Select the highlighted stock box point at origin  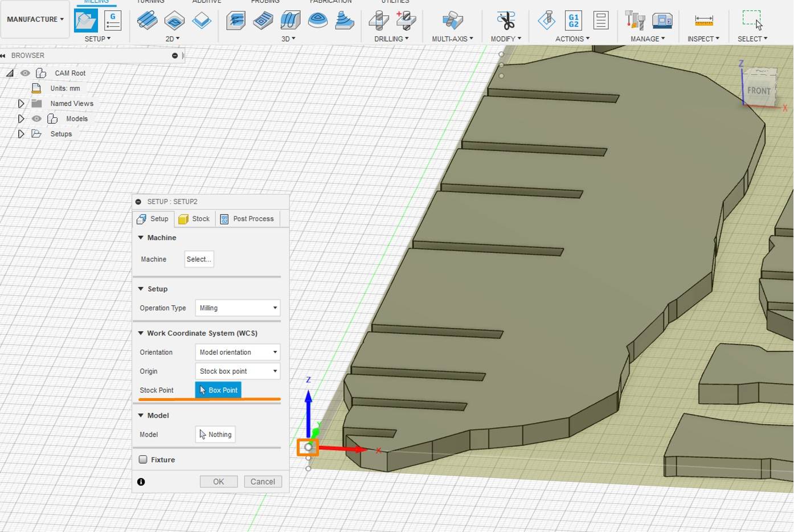(x=308, y=447)
